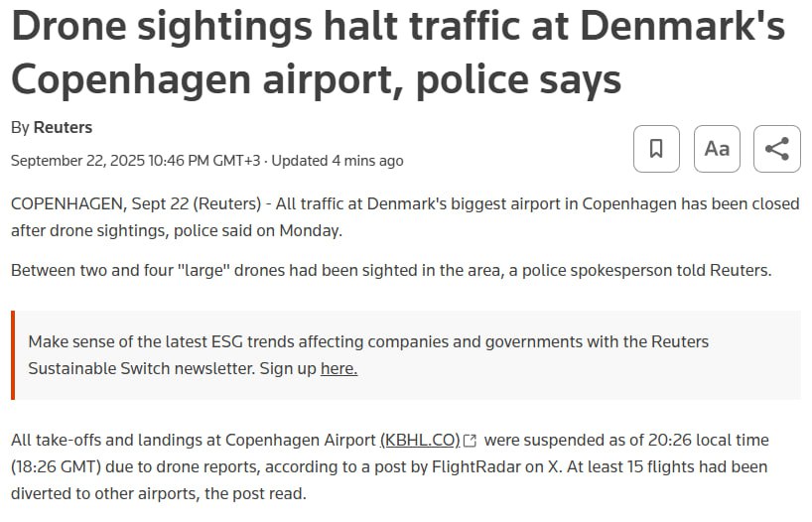Screen dimensions: 812x522
Task: Bookmark this Reuters article
Action: point(656,149)
